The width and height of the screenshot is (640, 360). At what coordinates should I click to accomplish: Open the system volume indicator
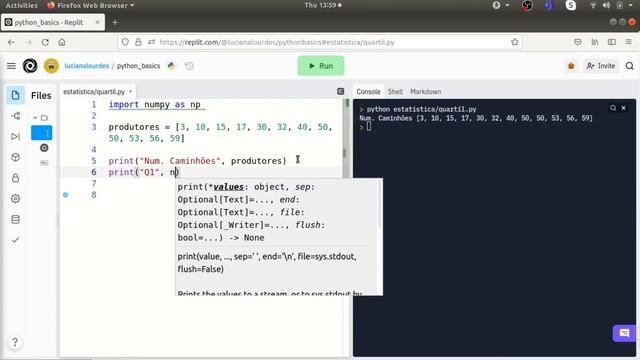click(606, 5)
